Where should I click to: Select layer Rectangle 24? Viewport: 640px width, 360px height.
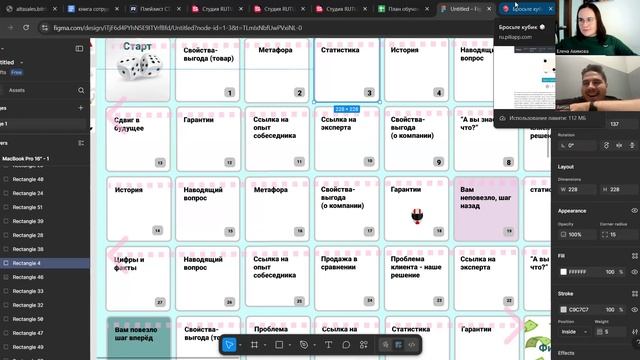click(x=28, y=193)
